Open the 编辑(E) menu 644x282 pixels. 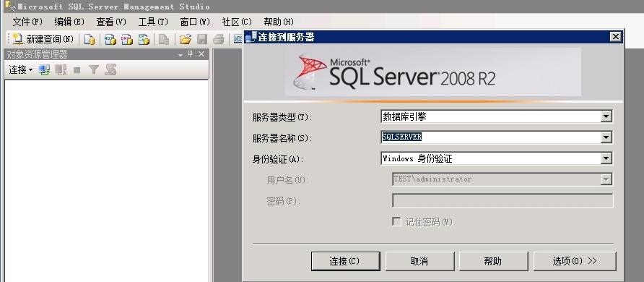point(69,22)
